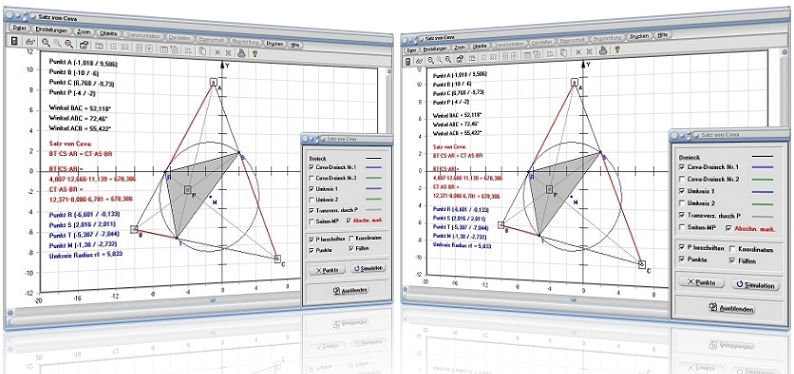Image resolution: width=794 pixels, height=374 pixels.
Task: Click the horizontal slider thumb below left plot
Action: click(213, 300)
